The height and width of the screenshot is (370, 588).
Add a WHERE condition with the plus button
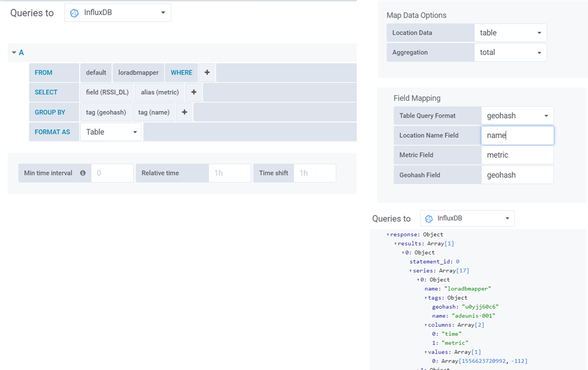207,73
